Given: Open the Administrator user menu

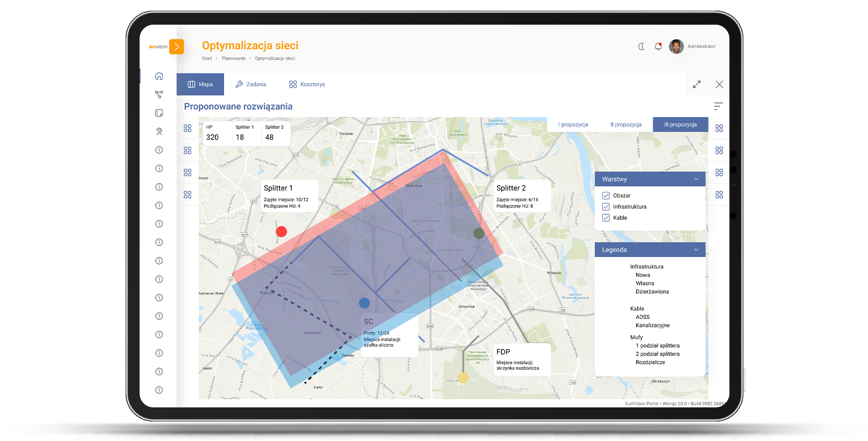Looking at the screenshot, I should [x=693, y=46].
